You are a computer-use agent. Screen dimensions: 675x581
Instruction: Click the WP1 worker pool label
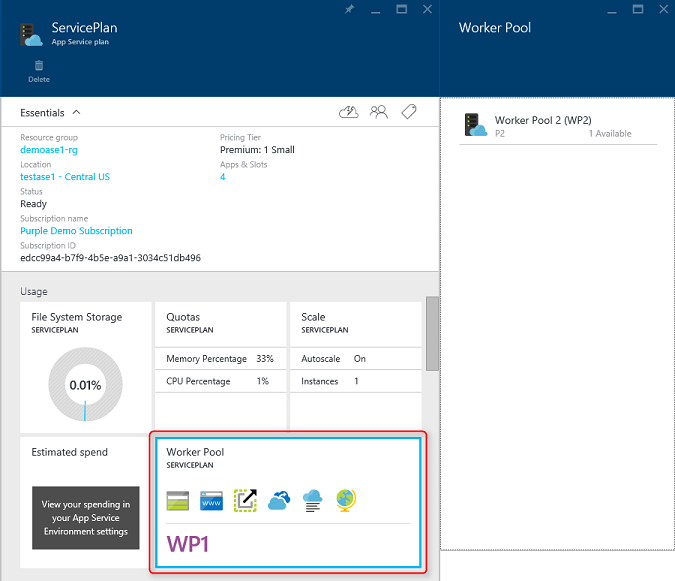point(188,544)
